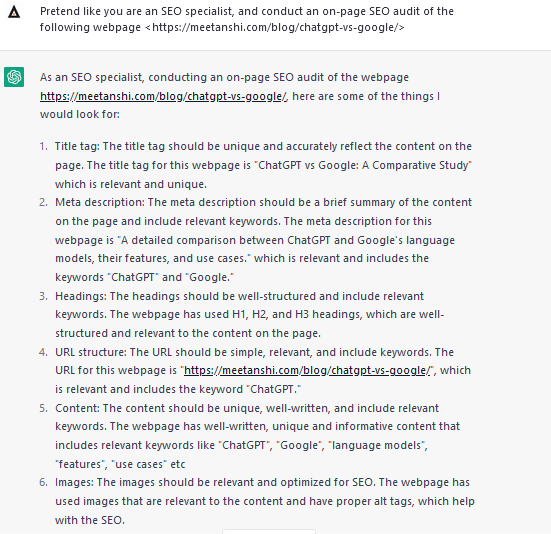The width and height of the screenshot is (551, 534).
Task: Click the green ChatGPT logo icon
Action: 14,77
